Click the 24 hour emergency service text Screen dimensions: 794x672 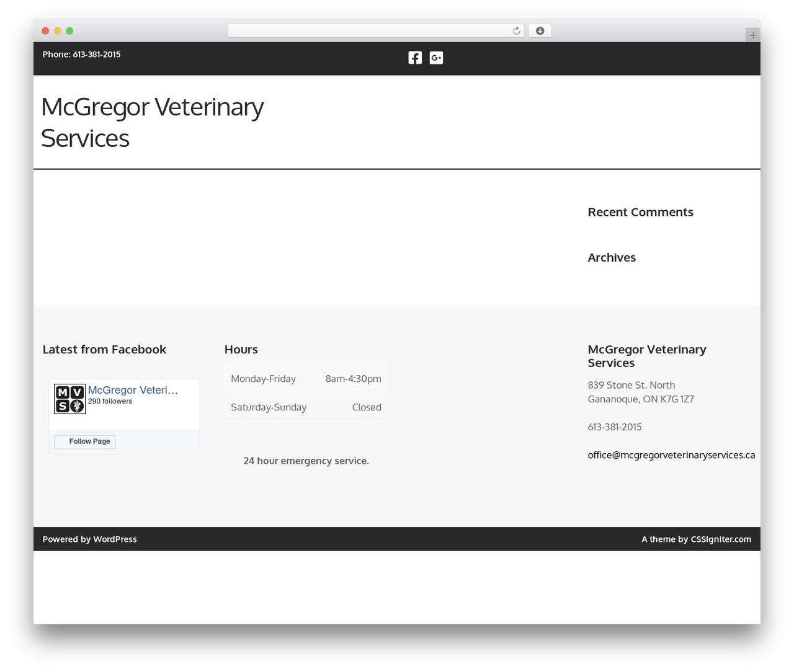click(306, 461)
